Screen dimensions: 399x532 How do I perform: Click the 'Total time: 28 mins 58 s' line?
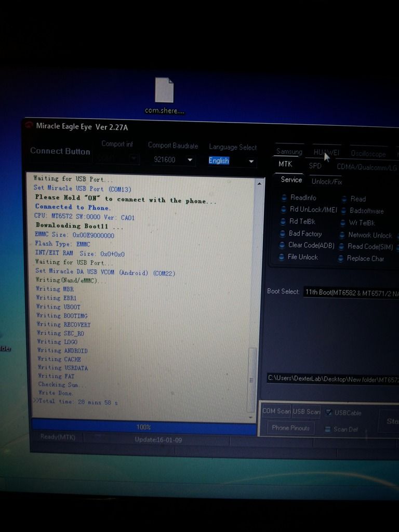click(78, 402)
